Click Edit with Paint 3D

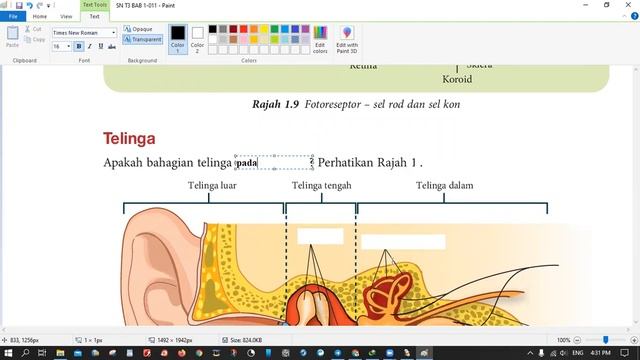coord(347,39)
